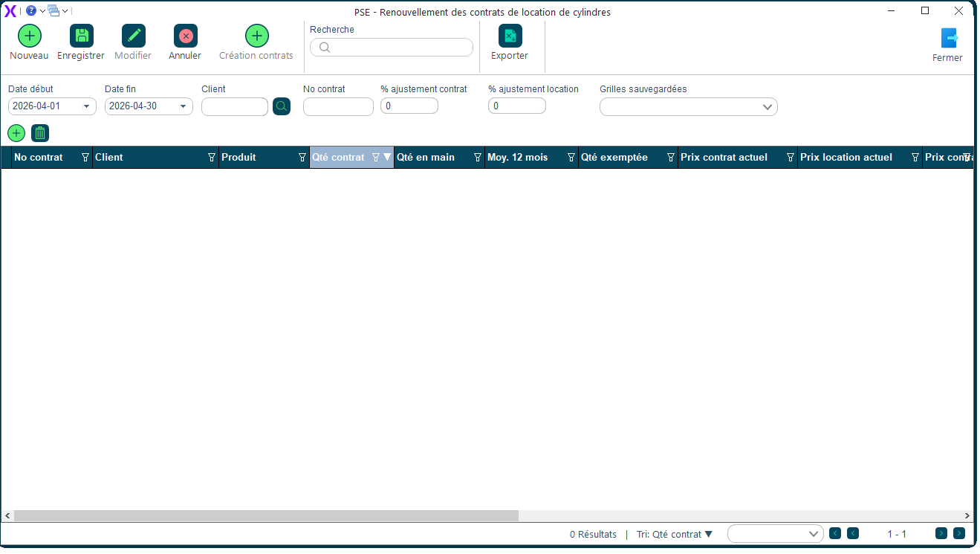
Task: Sort by the Qté en main header
Action: coord(426,158)
